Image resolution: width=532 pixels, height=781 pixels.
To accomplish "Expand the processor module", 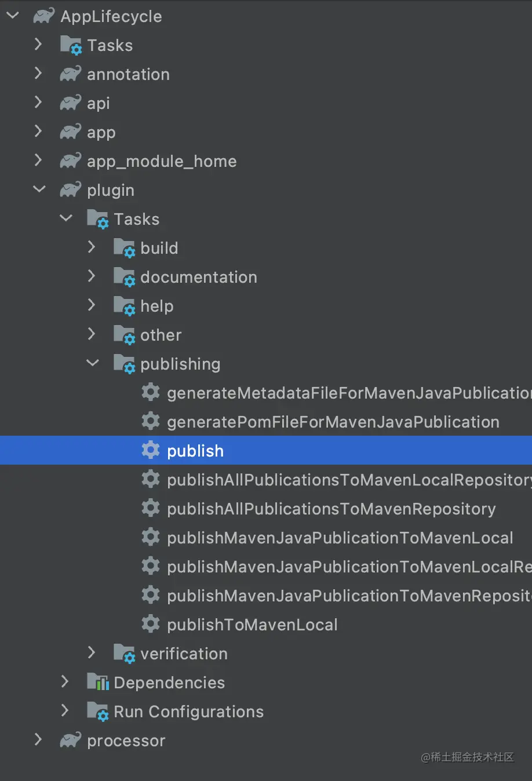I will coord(38,739).
